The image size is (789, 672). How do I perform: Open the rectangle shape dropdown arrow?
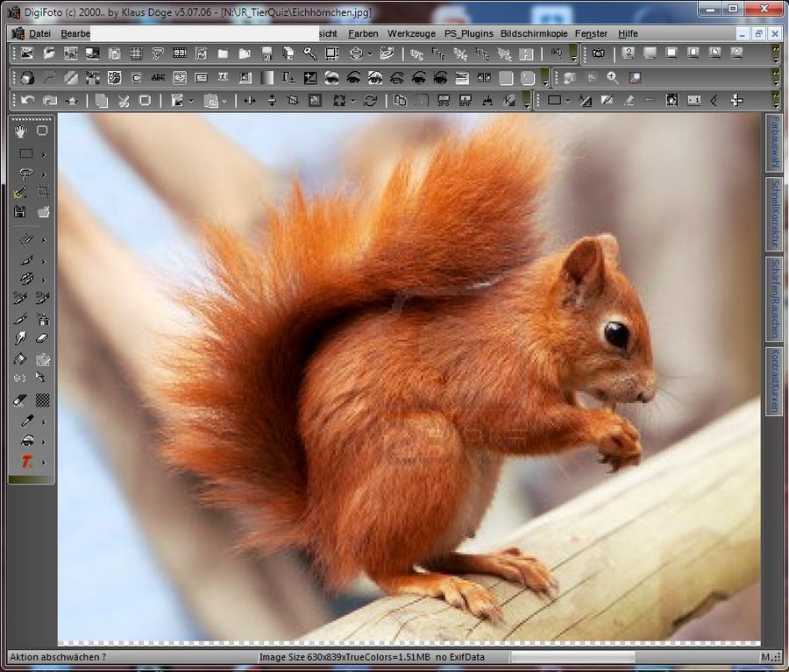(x=568, y=101)
